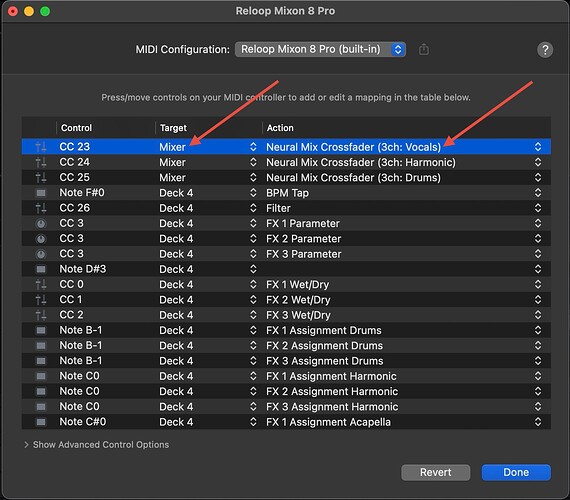
Task: Open Action dropdown for BPM Tap
Action: [x=538, y=193]
